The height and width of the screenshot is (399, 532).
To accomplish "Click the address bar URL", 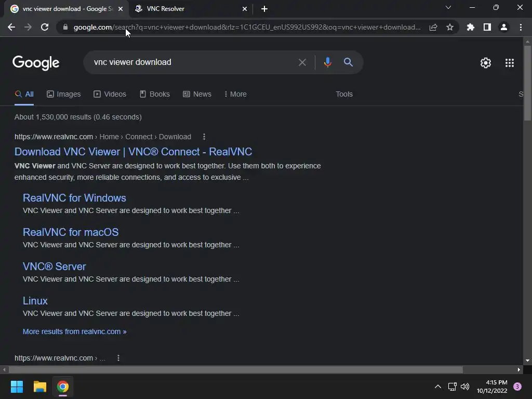I will (x=247, y=27).
